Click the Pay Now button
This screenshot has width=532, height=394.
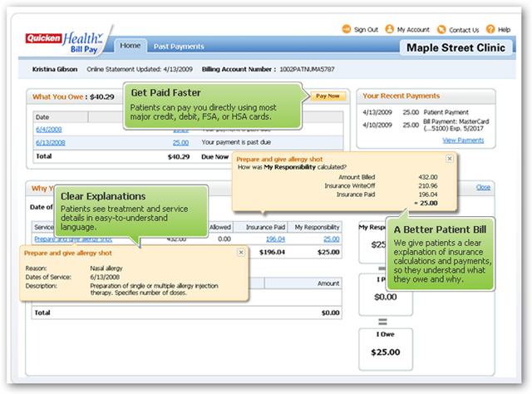point(328,96)
